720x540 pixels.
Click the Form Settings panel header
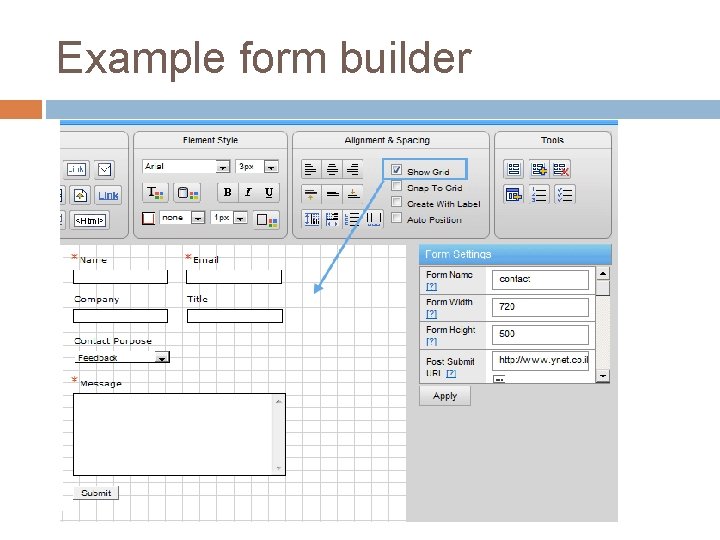(x=515, y=254)
